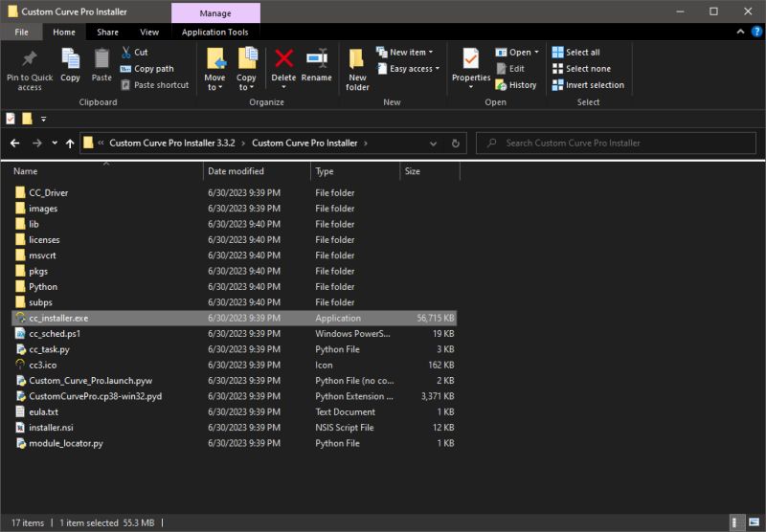Open the File menu tab
The image size is (766, 532).
(21, 33)
